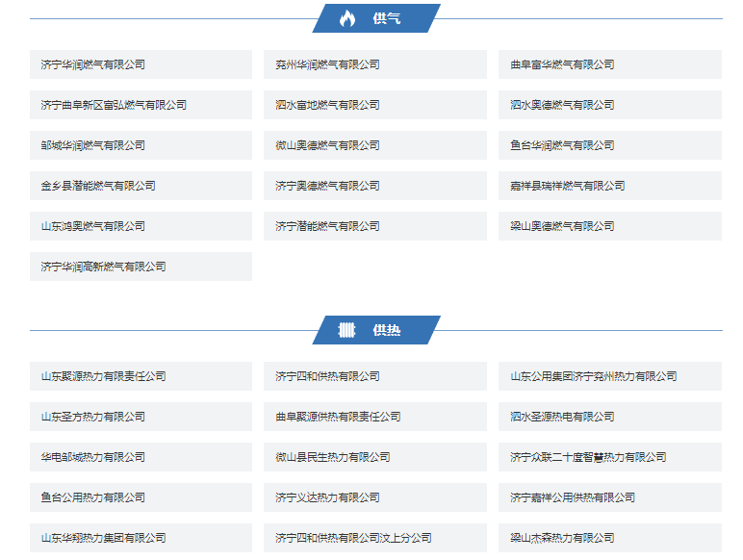743x560 pixels.
Task: Open 济宁众联二十度智慧热力有限公司
Action: [610, 457]
